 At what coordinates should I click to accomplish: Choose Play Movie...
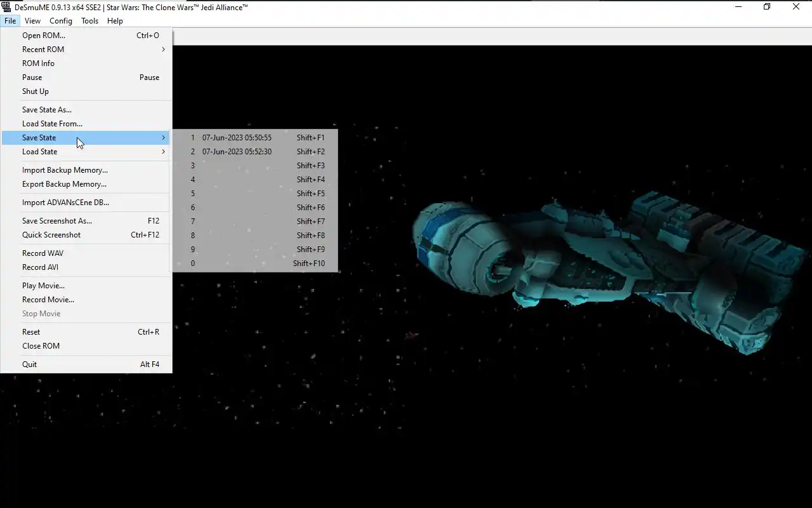[x=86, y=286]
